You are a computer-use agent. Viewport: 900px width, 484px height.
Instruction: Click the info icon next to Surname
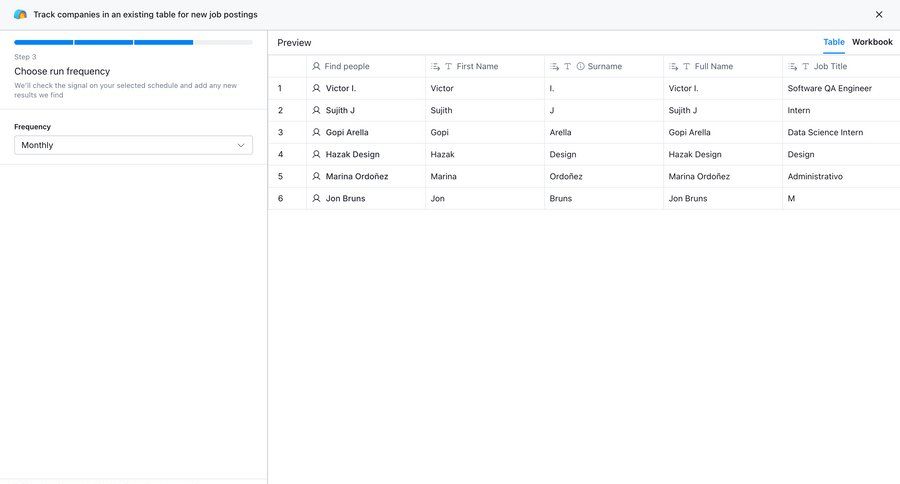(580, 66)
